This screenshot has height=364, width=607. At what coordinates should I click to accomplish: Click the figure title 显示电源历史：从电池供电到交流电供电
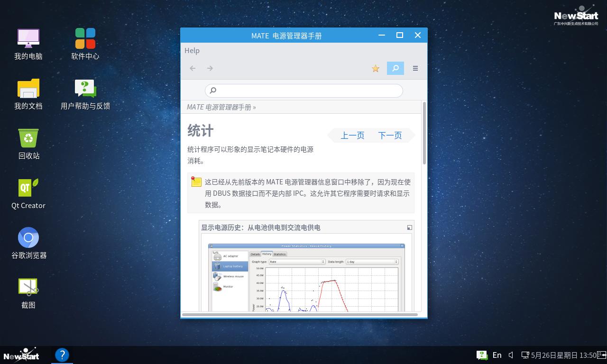(261, 227)
